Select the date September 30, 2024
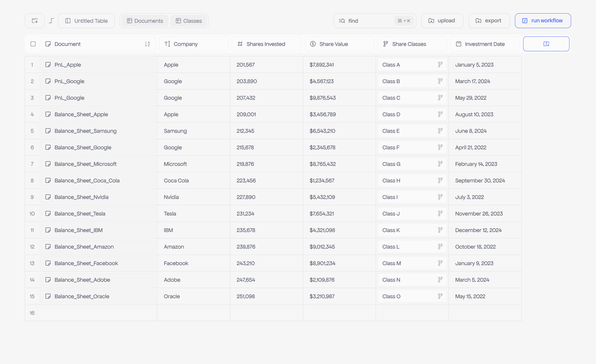This screenshot has width=596, height=364. (x=485, y=180)
